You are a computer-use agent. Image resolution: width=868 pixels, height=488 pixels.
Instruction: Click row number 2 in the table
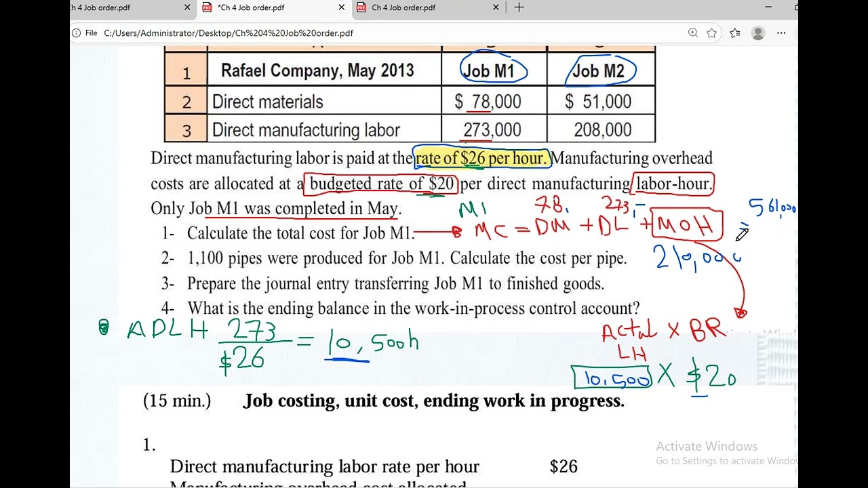tap(186, 102)
